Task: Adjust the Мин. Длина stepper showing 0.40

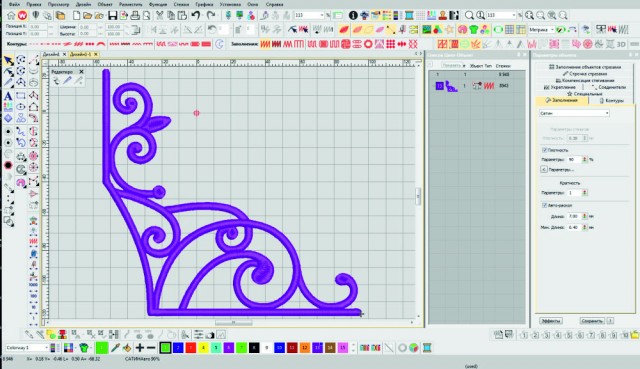Action: 584,227
